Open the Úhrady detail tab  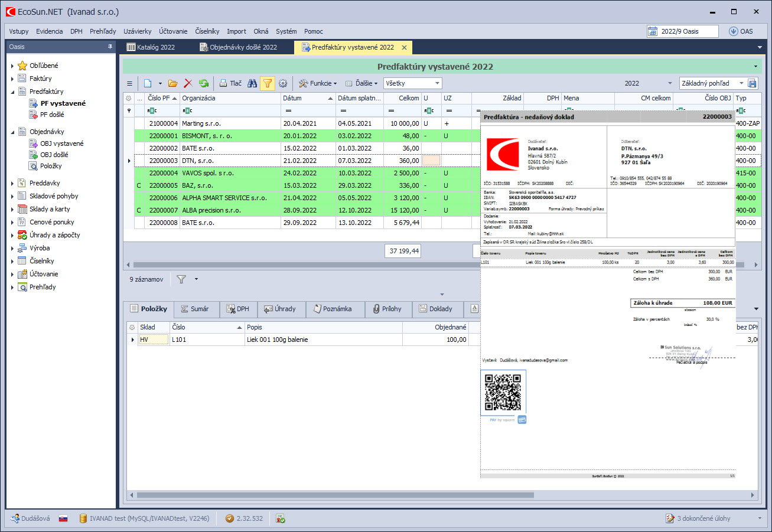pos(279,309)
